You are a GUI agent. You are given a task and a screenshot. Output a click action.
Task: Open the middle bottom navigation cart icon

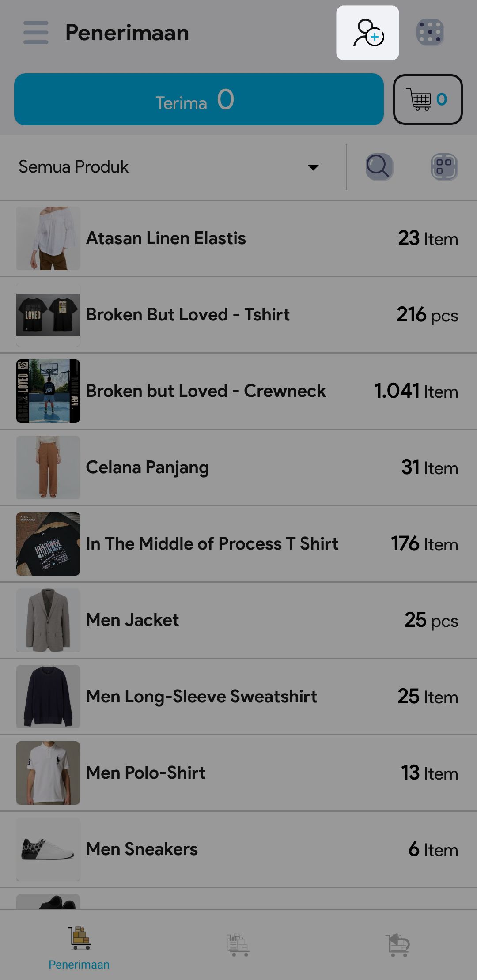[x=238, y=945]
